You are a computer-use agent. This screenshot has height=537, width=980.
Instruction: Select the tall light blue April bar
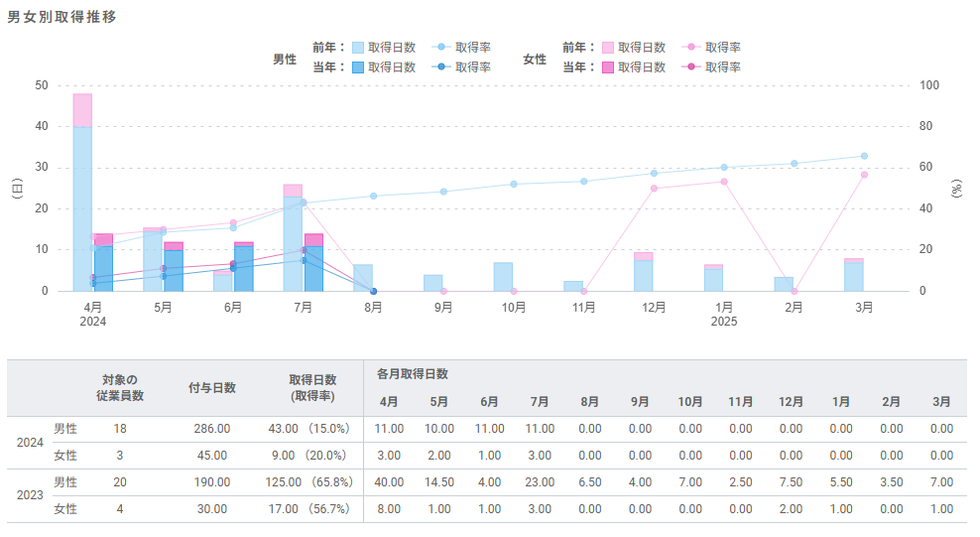[x=82, y=208]
